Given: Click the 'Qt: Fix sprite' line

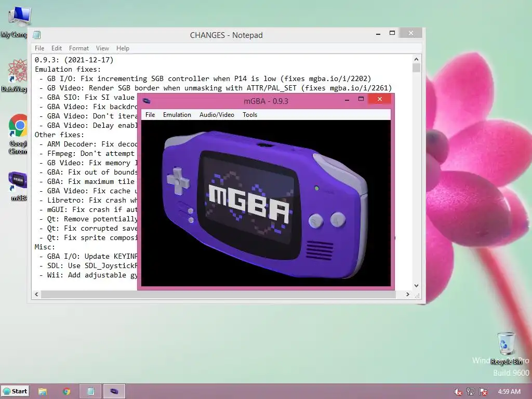Looking at the screenshot, I should pyautogui.click(x=88, y=238).
